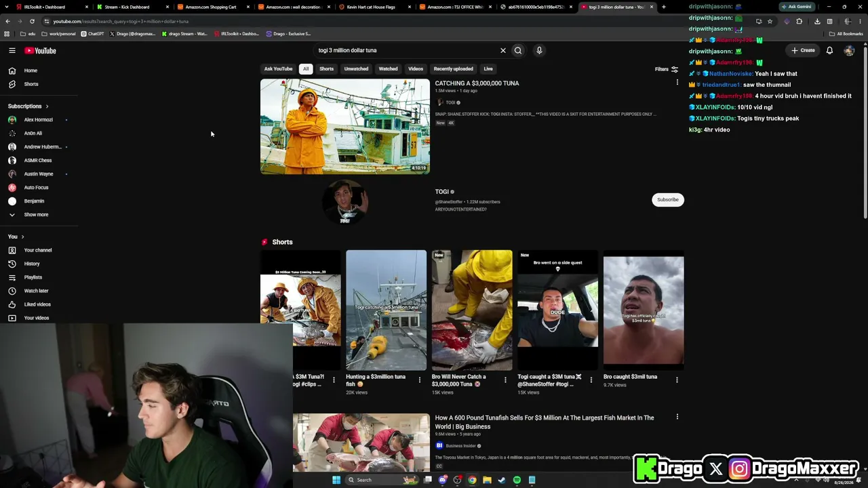Open the CATCHING A $3,000,000 TUNA title
The height and width of the screenshot is (488, 868).
477,83
